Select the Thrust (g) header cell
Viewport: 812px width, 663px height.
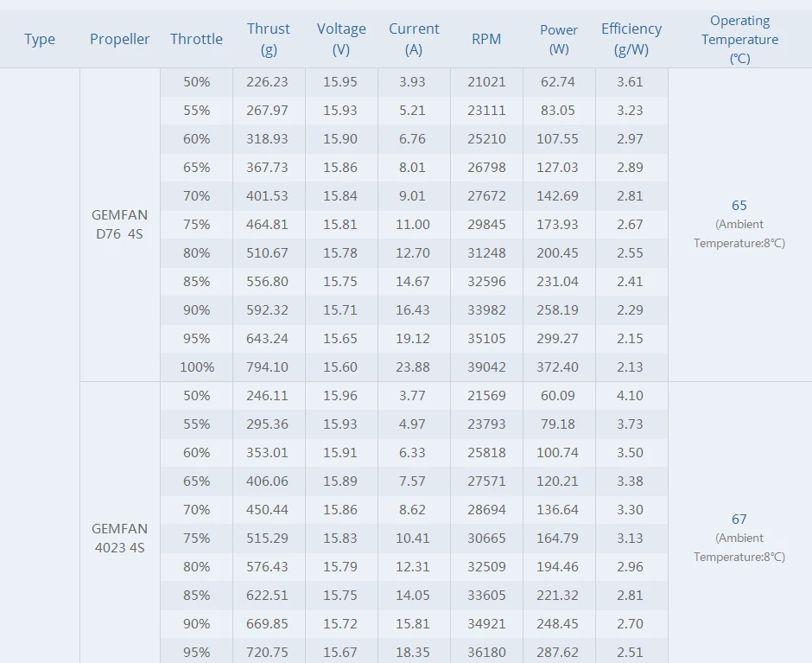pos(269,39)
